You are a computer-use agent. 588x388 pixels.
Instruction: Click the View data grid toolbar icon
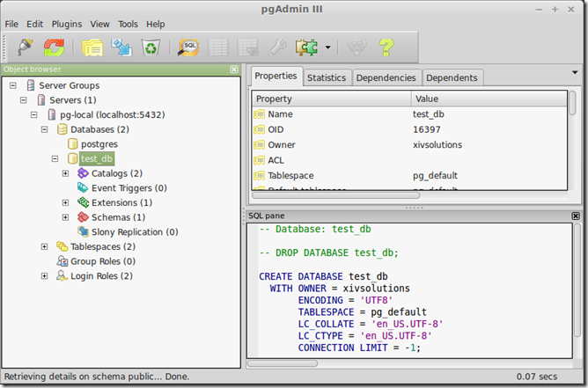tap(218, 48)
